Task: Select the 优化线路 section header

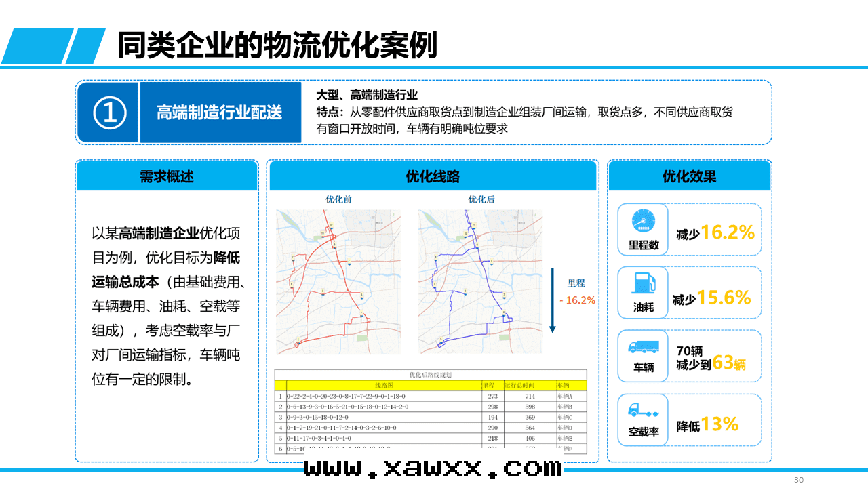Action: [433, 176]
